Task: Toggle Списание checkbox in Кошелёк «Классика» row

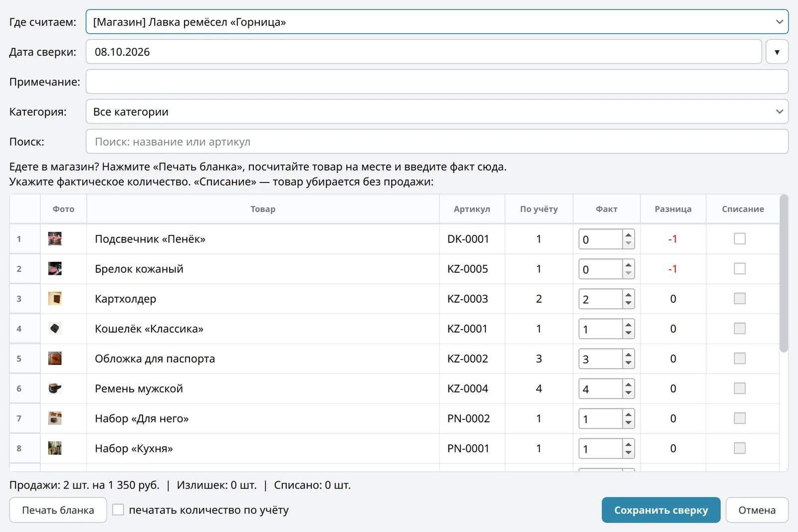Action: (x=740, y=329)
